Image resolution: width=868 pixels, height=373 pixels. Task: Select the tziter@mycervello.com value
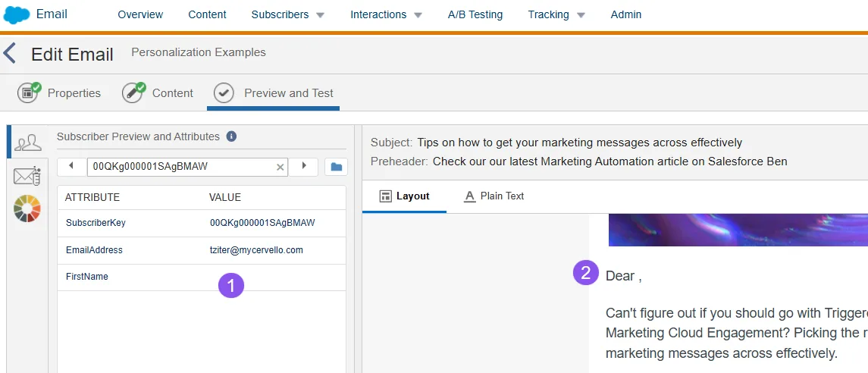[256, 250]
